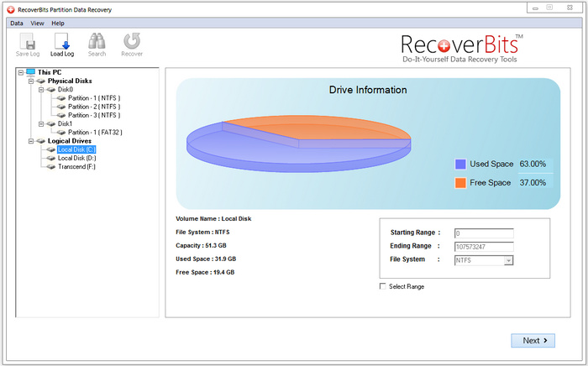Click the Used Space blue legend swatch
This screenshot has height=366, width=588.
click(x=460, y=165)
